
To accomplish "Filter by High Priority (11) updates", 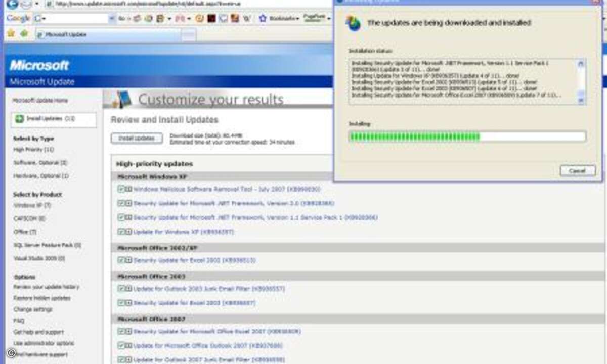I will click(x=33, y=150).
